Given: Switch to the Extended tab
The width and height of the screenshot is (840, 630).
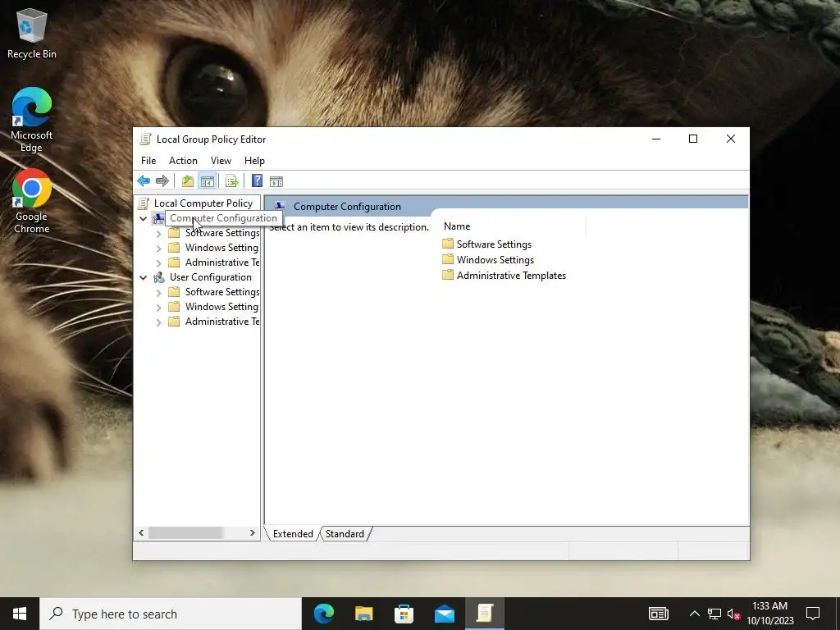Looking at the screenshot, I should 293,533.
